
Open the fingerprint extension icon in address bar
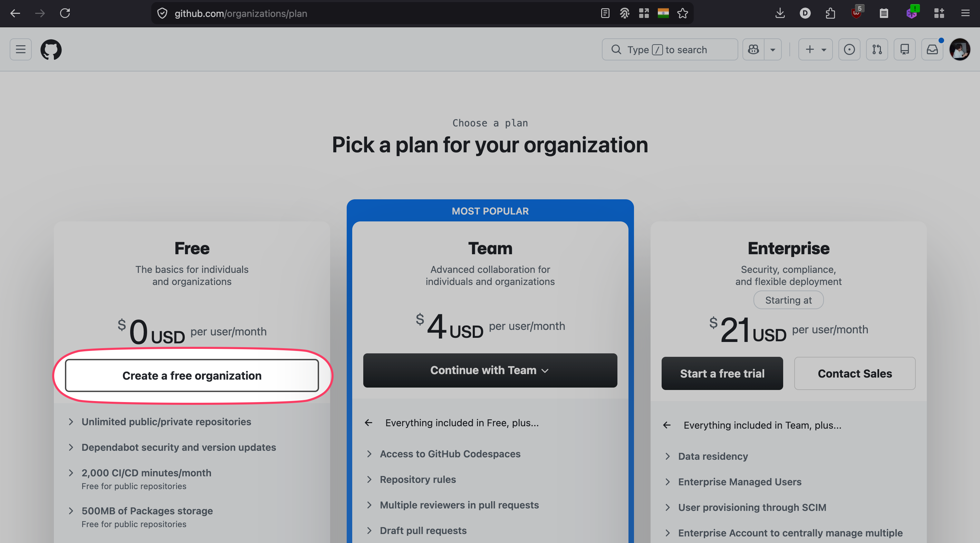click(625, 13)
